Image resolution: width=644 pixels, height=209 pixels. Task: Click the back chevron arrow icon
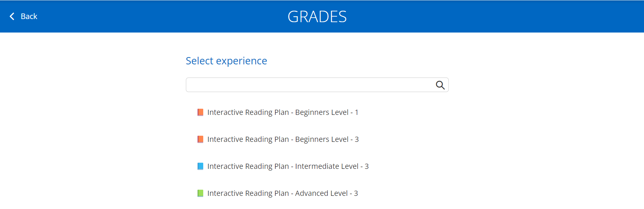[12, 16]
